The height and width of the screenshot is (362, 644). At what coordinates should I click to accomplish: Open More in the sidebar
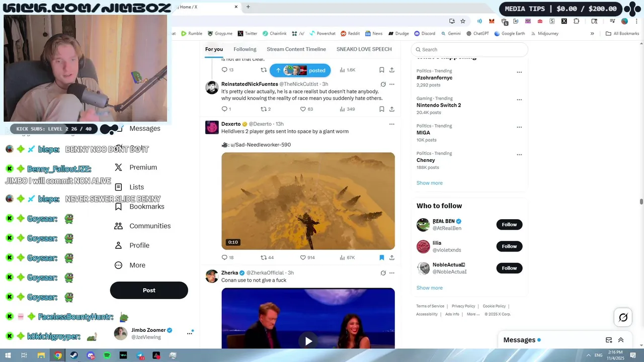coord(130,265)
